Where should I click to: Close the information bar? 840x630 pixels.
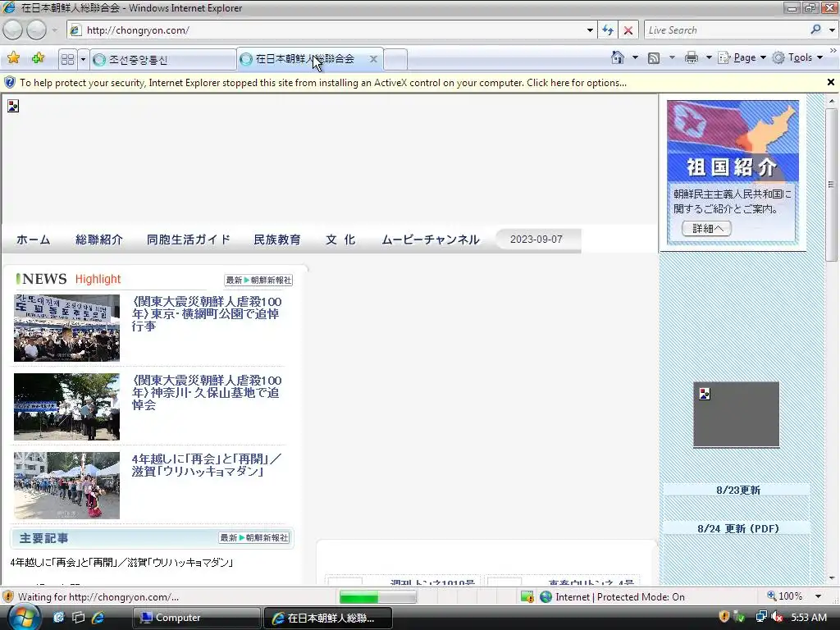[x=831, y=82]
